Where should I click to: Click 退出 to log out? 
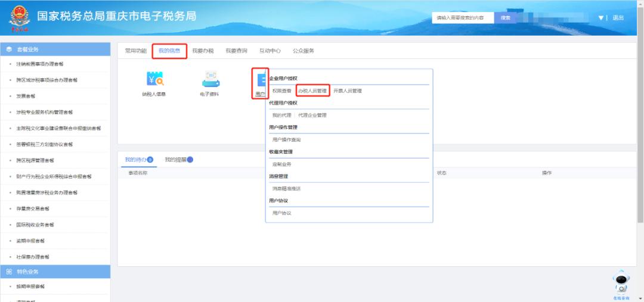coord(618,18)
